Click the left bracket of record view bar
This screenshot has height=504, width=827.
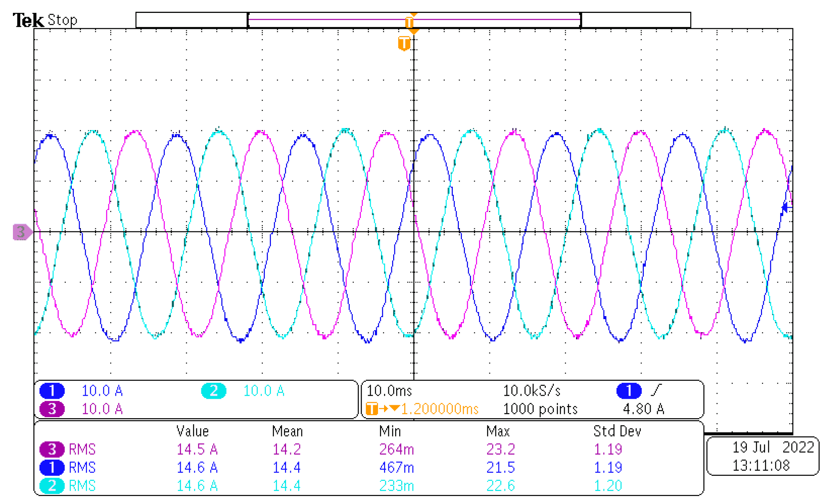click(x=248, y=20)
